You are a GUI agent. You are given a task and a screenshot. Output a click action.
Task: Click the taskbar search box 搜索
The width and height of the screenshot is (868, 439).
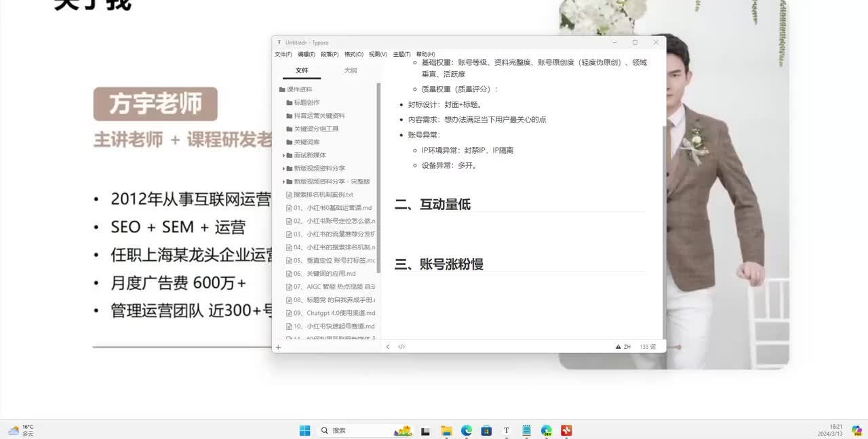(366, 430)
